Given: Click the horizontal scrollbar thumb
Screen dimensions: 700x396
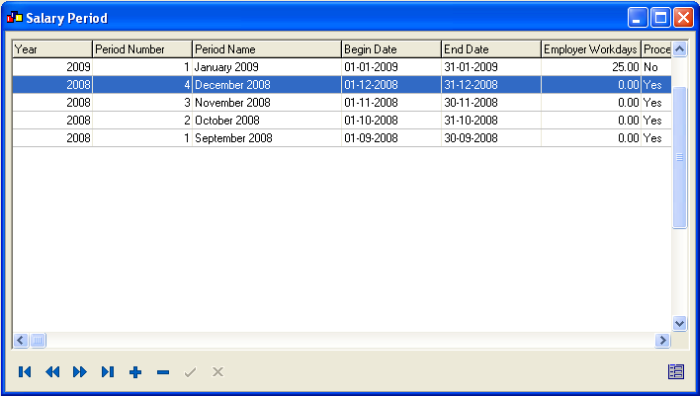Looking at the screenshot, I should [x=38, y=341].
